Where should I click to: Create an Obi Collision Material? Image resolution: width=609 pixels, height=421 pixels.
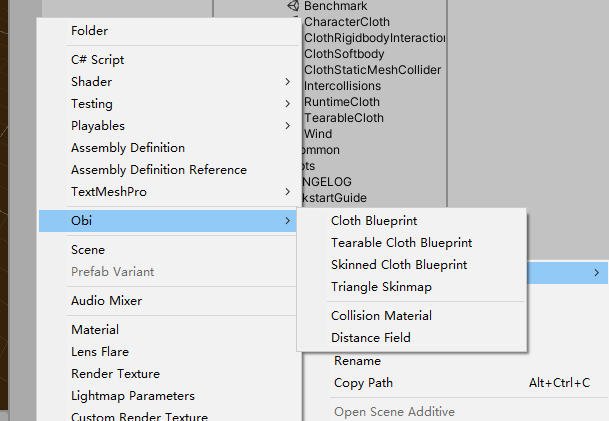tap(381, 316)
